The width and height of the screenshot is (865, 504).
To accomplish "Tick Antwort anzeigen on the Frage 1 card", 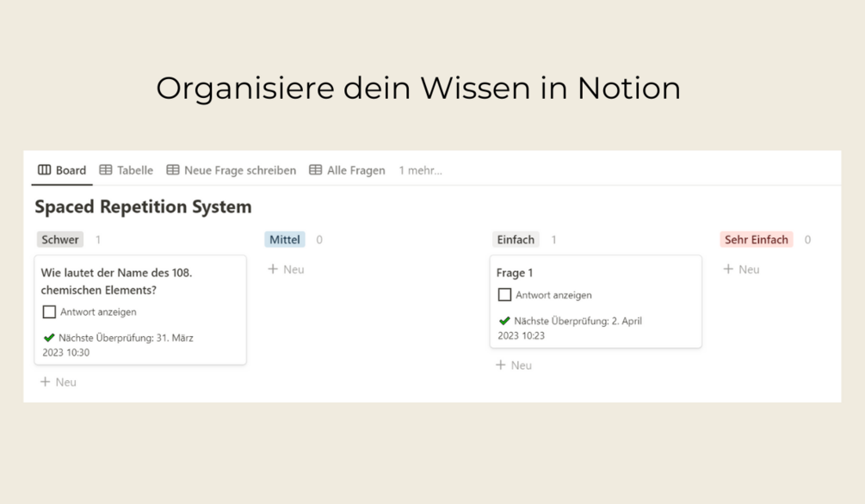I will [x=504, y=295].
